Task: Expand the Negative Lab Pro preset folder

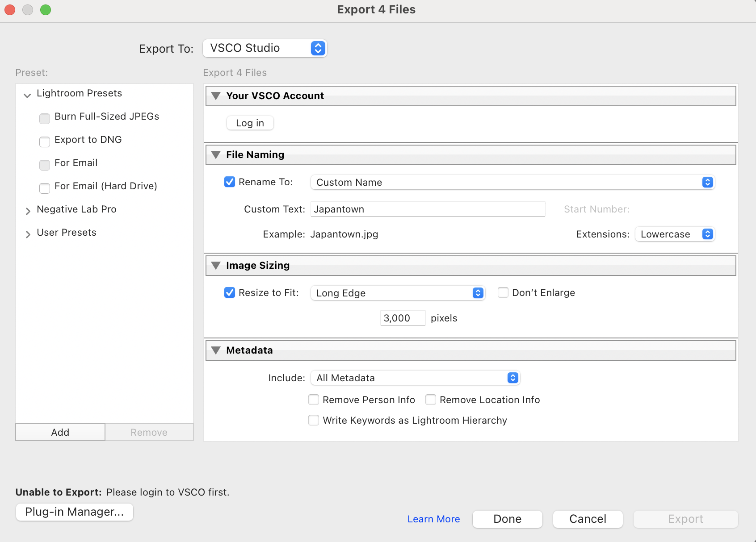Action: [28, 210]
